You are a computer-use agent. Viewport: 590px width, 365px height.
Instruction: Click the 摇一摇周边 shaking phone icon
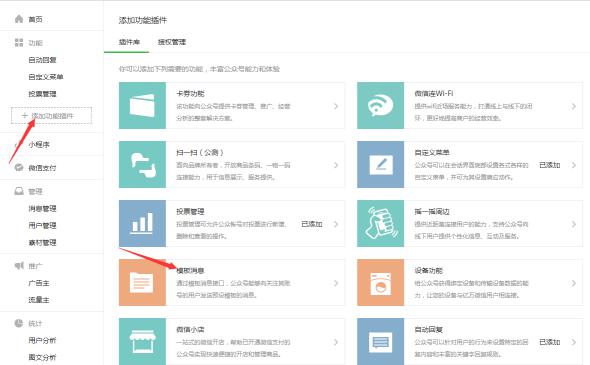click(380, 224)
